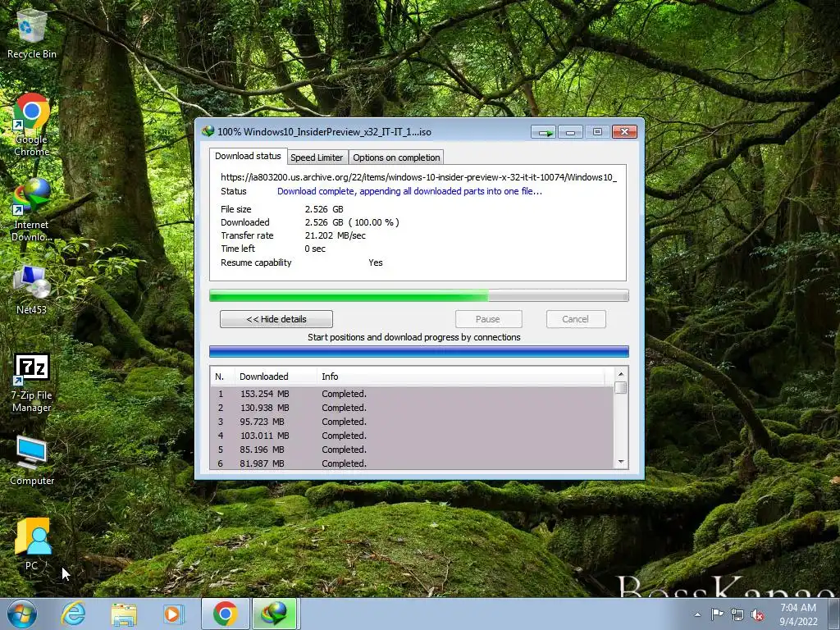Click the Time left 0 sec value
This screenshot has height=630, width=840.
315,249
